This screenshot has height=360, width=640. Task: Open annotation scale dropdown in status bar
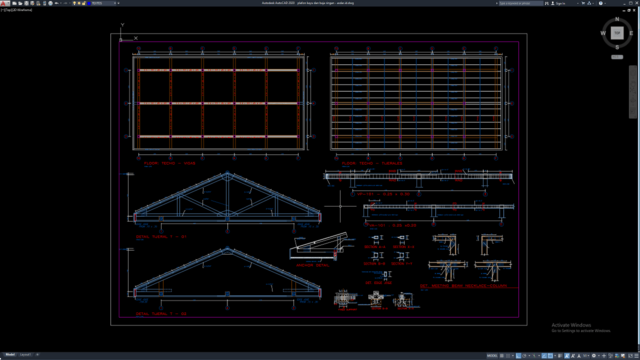coord(586,356)
